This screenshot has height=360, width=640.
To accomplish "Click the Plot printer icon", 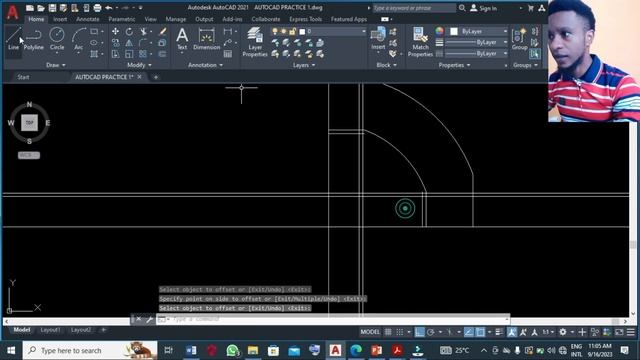I will (x=97, y=8).
